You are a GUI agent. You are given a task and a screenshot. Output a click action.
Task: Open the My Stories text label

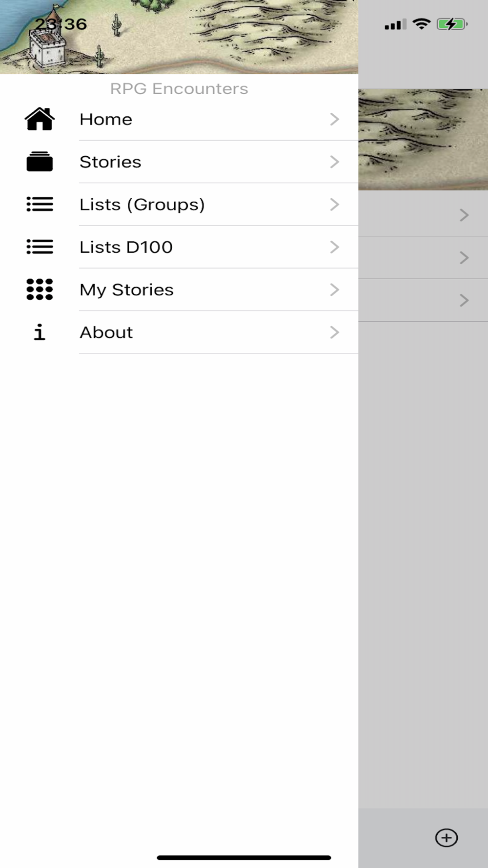coord(126,290)
